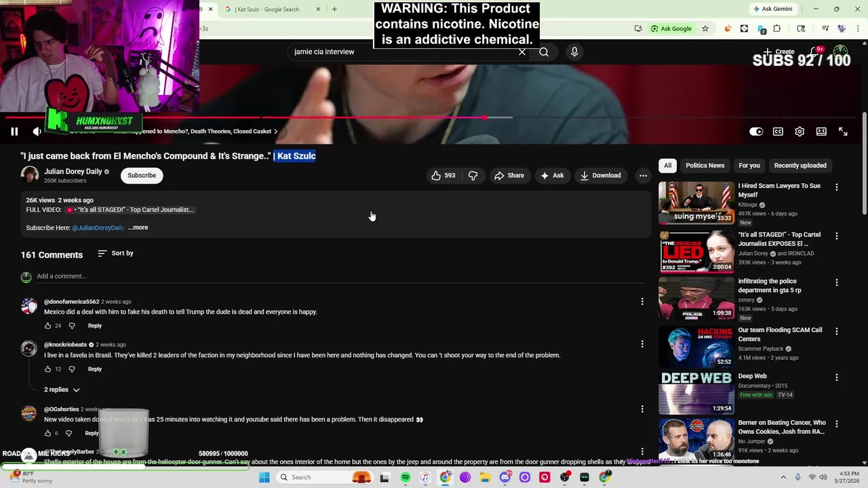Viewport: 868px width, 488px height.
Task: Open the Julian Dorey Daily channel avatar
Action: [30, 175]
